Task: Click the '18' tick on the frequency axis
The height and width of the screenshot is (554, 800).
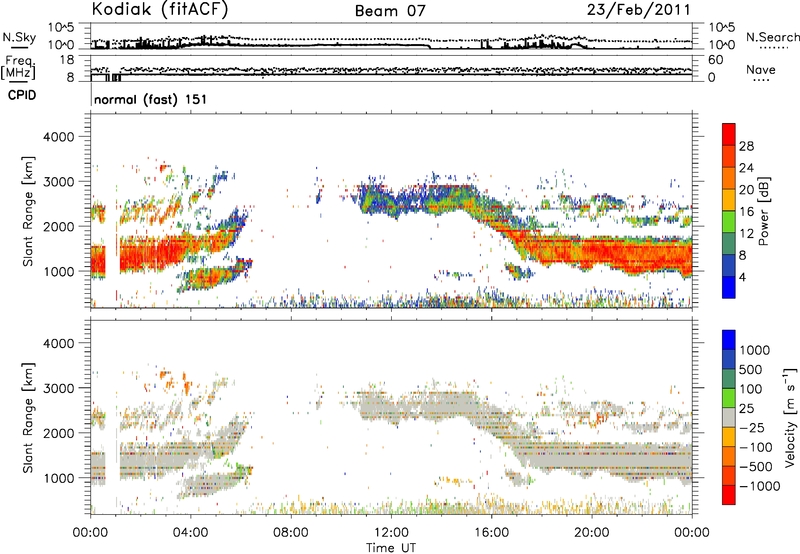Action: click(x=66, y=60)
